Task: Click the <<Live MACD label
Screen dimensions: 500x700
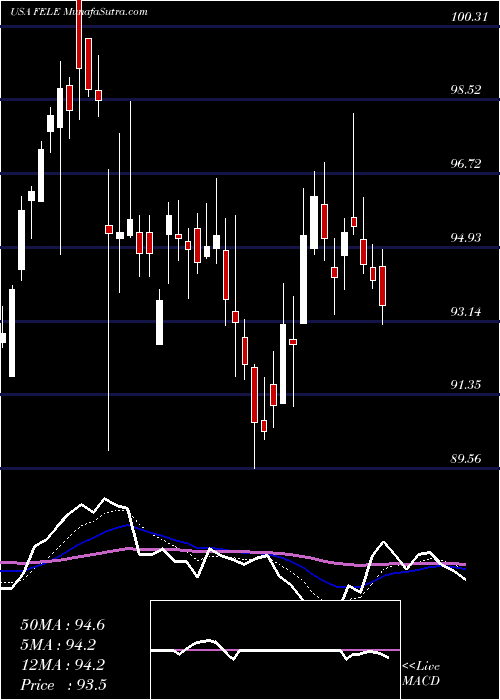Action: pyautogui.click(x=421, y=674)
